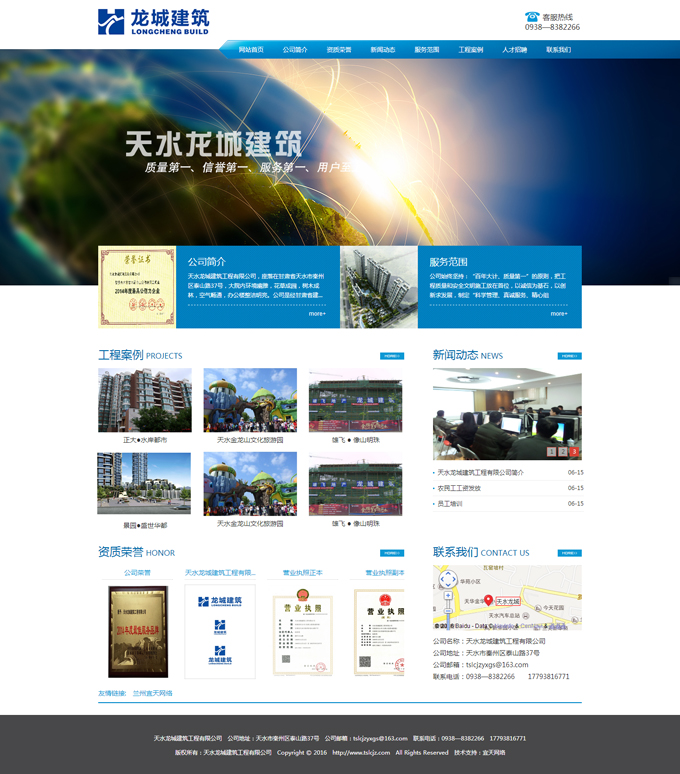Click the map pan direction control
This screenshot has width=680, height=774.
(447, 579)
